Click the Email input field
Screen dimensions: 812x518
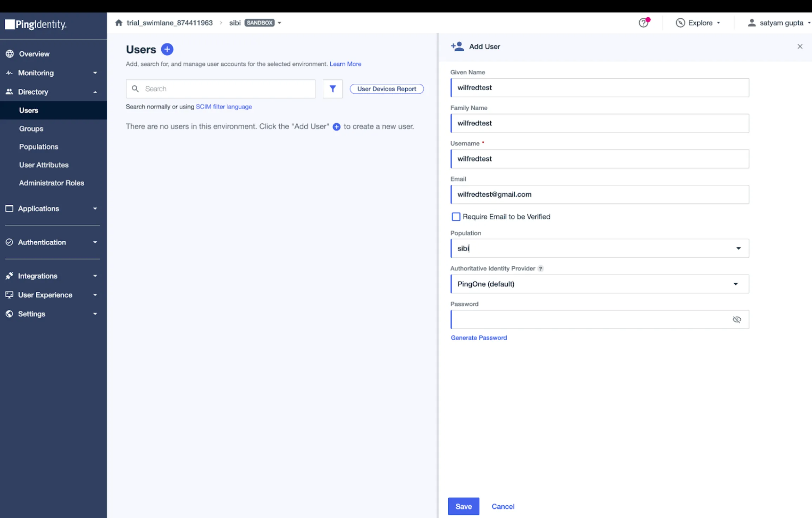599,194
